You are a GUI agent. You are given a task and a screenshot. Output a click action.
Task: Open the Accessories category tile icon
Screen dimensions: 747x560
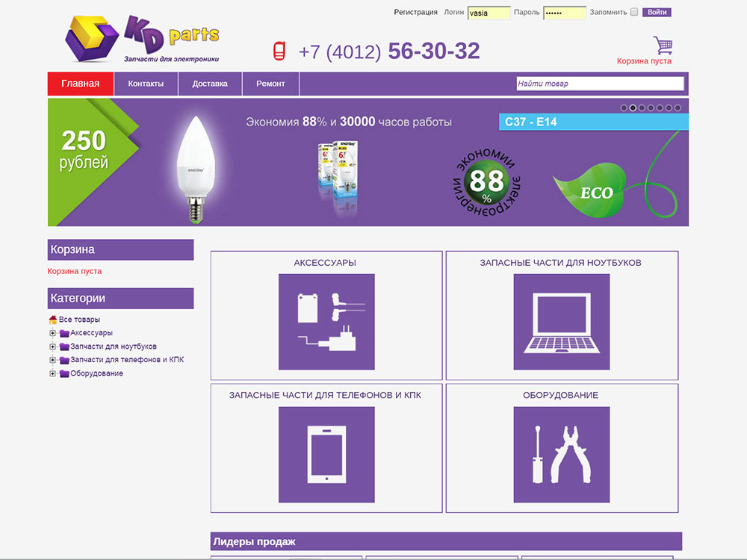(x=326, y=321)
